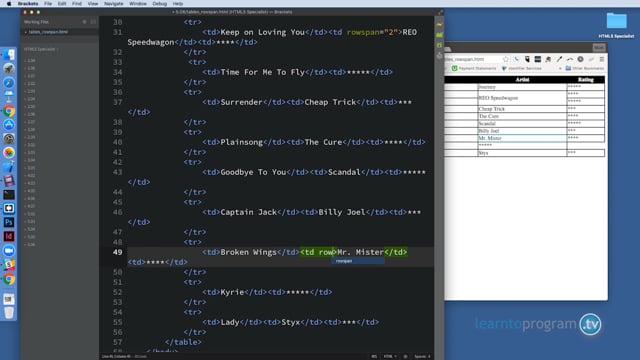Show more bookmarks chevron in Chrome

560,69
